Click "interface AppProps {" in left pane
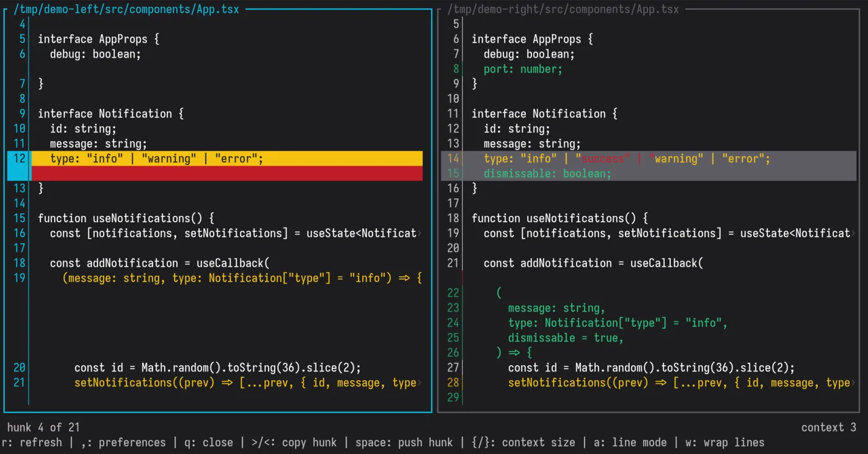 (x=99, y=39)
